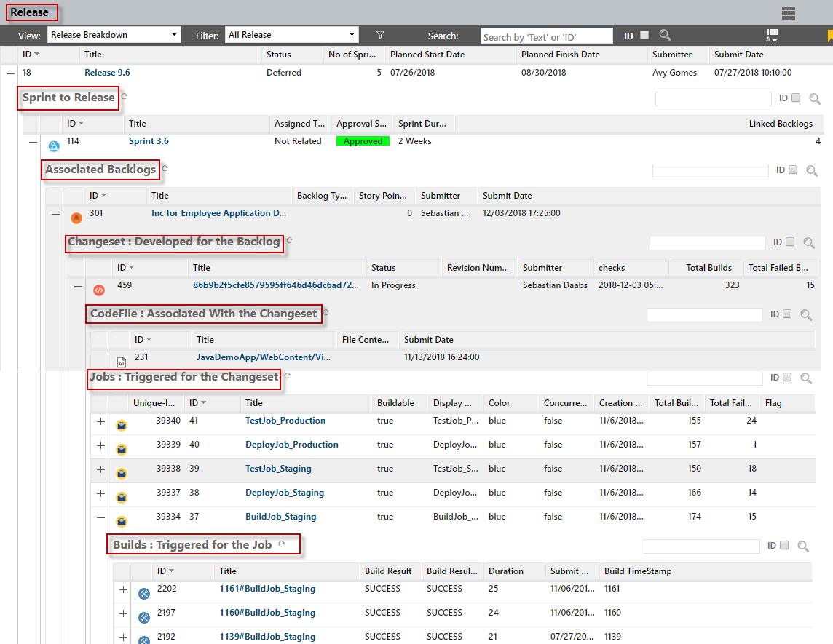Click the sort A-Z list icon
833x644 pixels.
tap(772, 36)
